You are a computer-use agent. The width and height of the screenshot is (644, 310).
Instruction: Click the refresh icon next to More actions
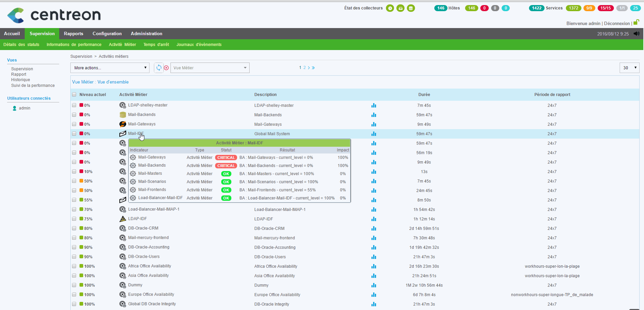pos(159,68)
